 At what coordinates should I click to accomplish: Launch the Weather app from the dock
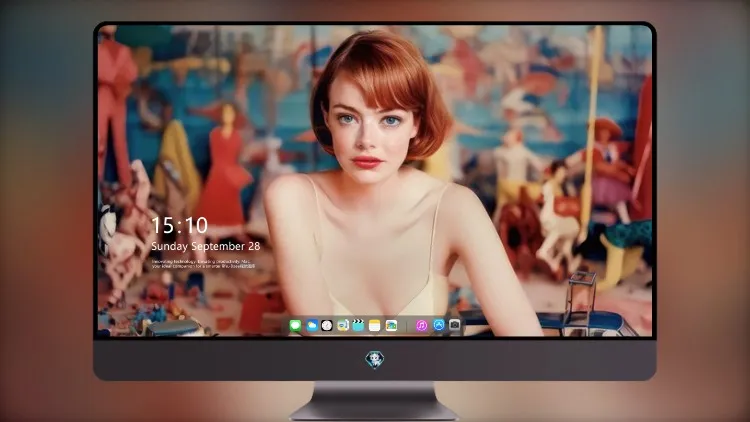pos(311,326)
